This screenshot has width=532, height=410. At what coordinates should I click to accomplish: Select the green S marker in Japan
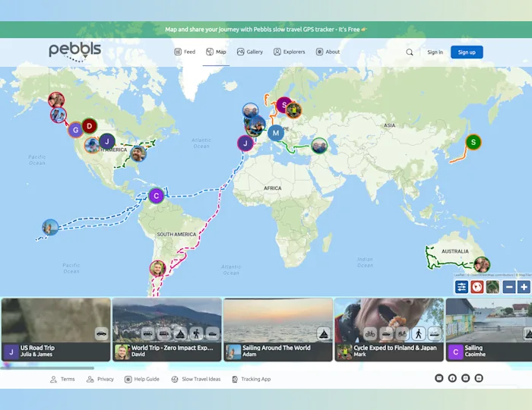pos(473,142)
